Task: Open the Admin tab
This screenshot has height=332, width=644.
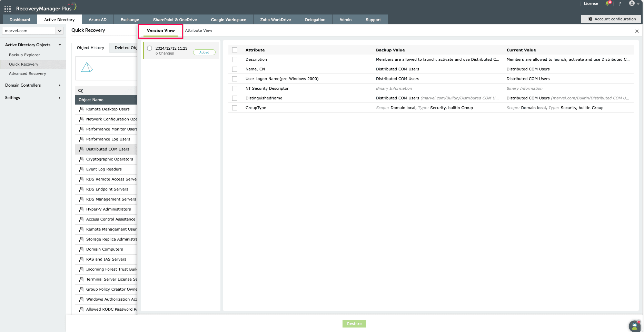Action: (x=345, y=20)
